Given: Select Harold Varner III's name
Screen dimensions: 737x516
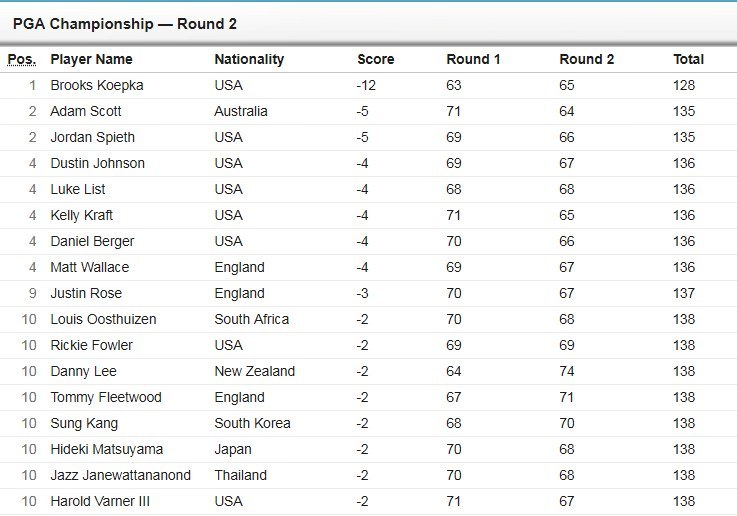Looking at the screenshot, I should (100, 501).
